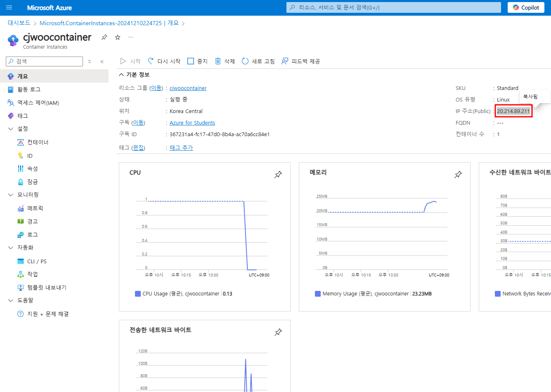Pin the 메모리 chart to dashboard
The height and width of the screenshot is (392, 551).
(x=458, y=175)
